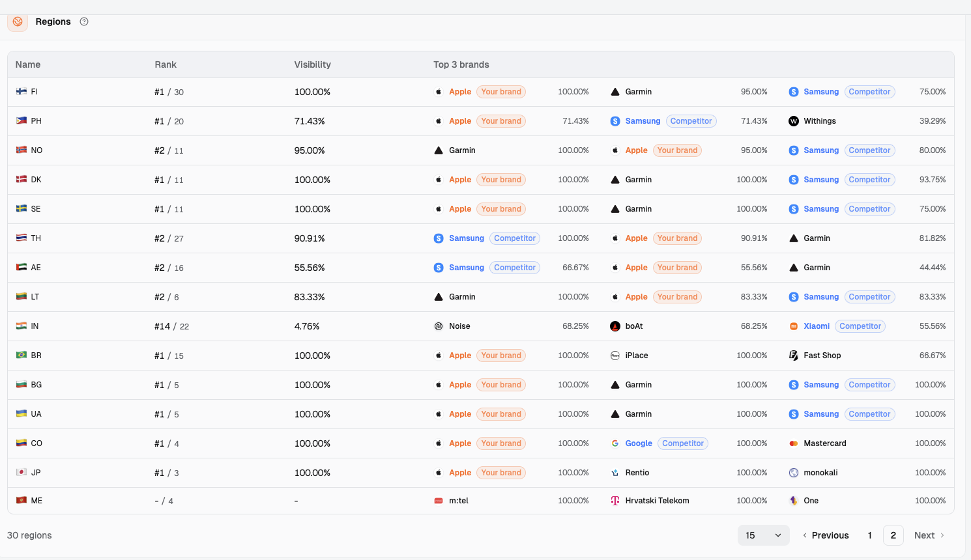The image size is (971, 560).
Task: Click the One logo in ME row
Action: 794,501
